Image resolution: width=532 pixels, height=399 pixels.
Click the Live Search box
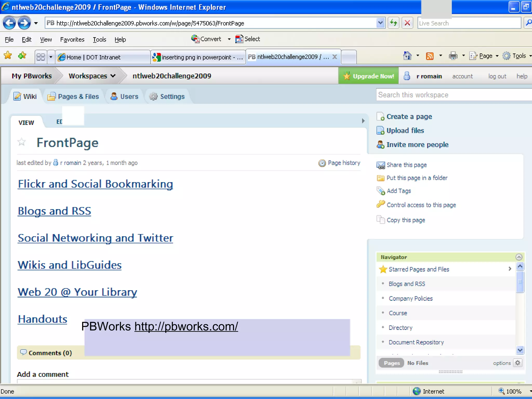point(469,23)
